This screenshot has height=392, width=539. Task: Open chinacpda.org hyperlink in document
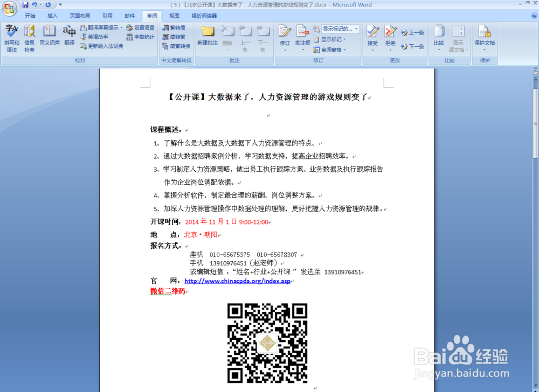tap(237, 281)
